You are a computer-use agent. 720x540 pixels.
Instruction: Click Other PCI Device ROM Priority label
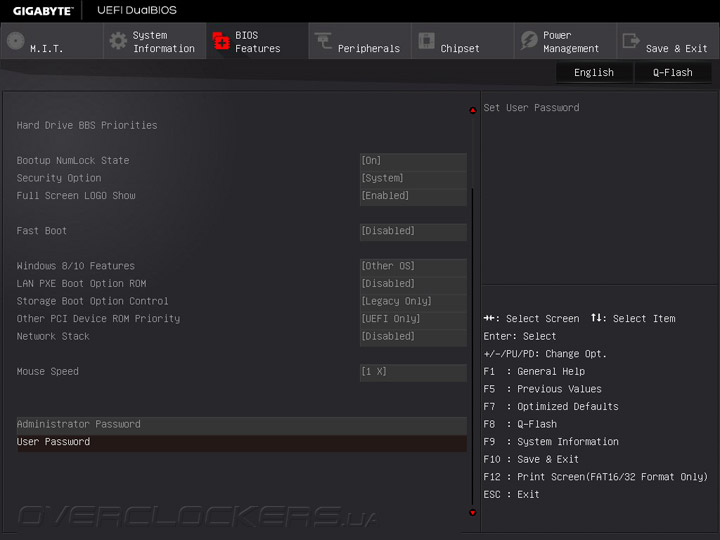98,319
